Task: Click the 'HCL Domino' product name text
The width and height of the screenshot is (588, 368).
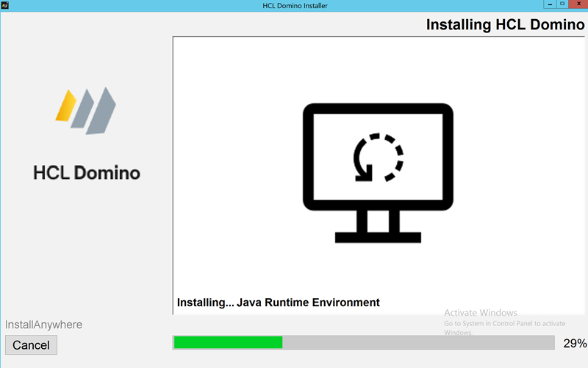Action: click(x=87, y=173)
